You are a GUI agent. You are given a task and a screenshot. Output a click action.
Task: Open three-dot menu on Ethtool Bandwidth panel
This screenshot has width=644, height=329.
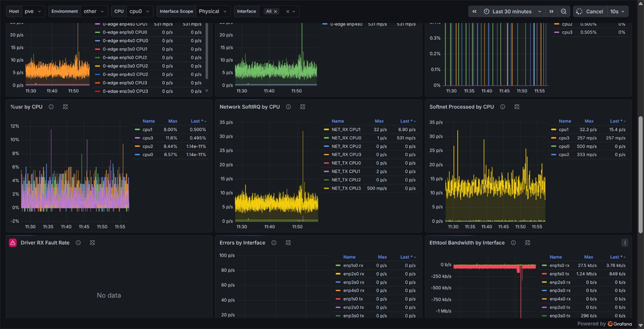pos(625,243)
